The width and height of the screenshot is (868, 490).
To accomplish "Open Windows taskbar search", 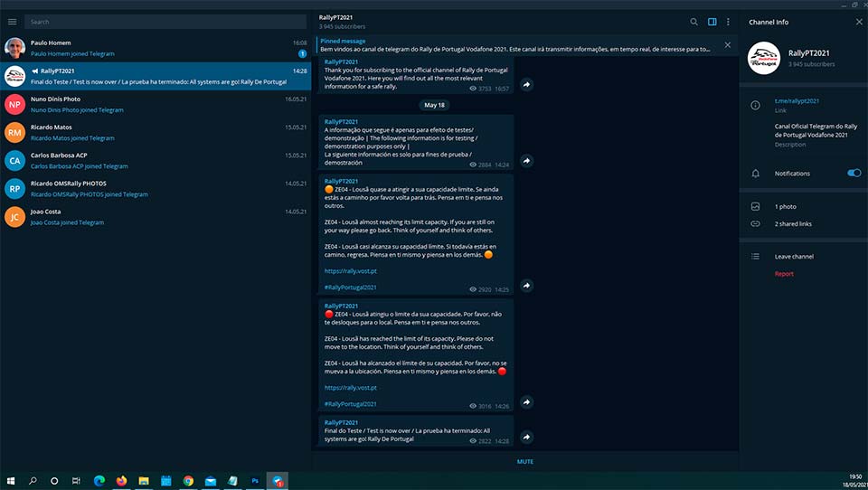I will click(33, 481).
